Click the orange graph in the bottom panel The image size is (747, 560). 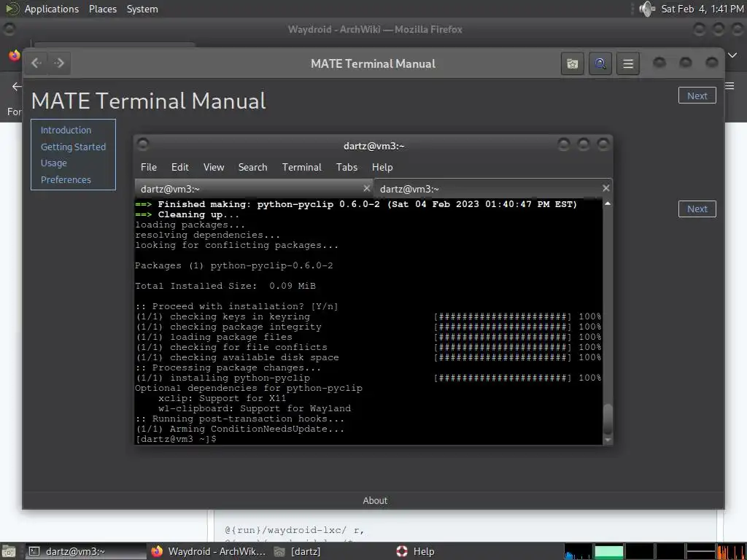click(x=732, y=551)
